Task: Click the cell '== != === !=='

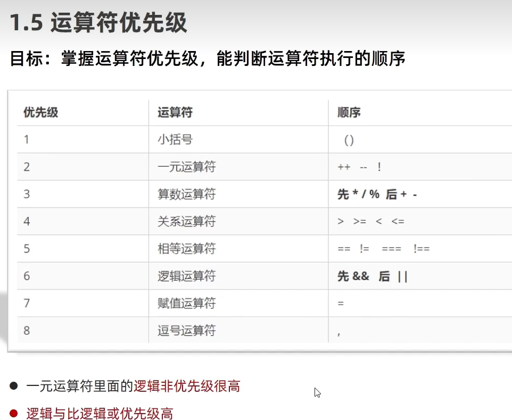Action: pyautogui.click(x=384, y=249)
